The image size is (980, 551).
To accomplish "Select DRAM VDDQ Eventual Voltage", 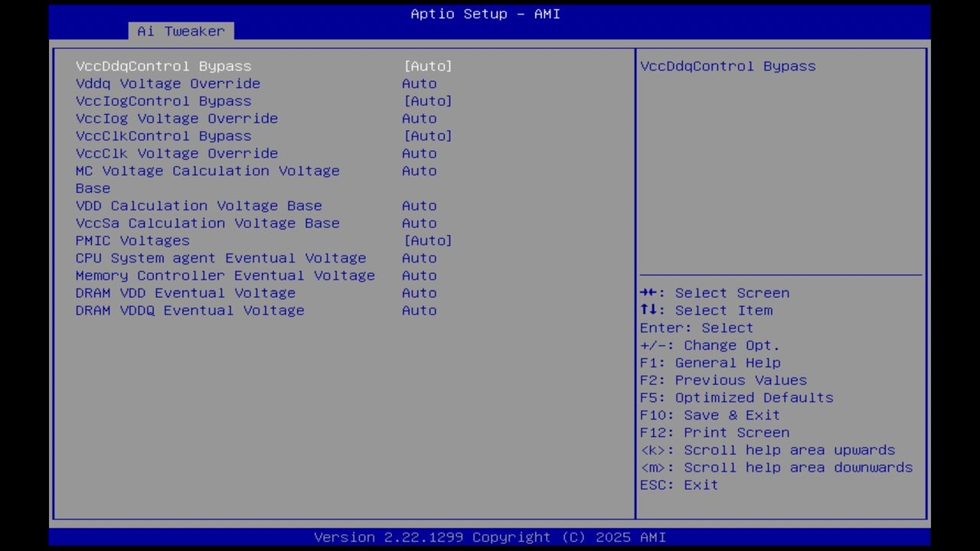I will point(190,310).
